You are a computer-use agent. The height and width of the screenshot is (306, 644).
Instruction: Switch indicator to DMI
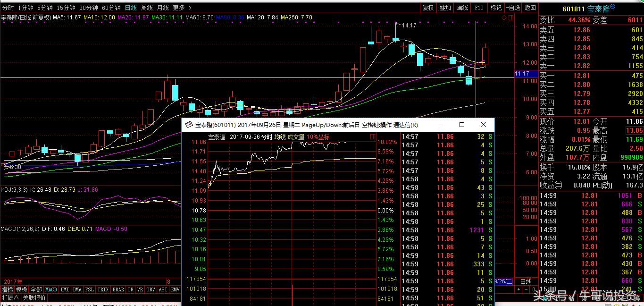tap(65, 289)
